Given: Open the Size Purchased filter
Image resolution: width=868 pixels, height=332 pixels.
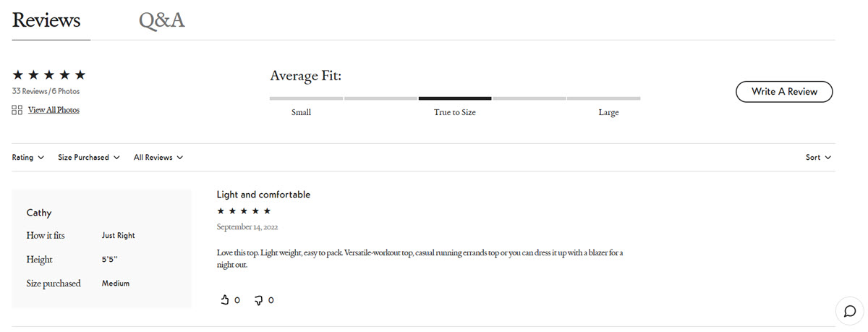Looking at the screenshot, I should [88, 157].
